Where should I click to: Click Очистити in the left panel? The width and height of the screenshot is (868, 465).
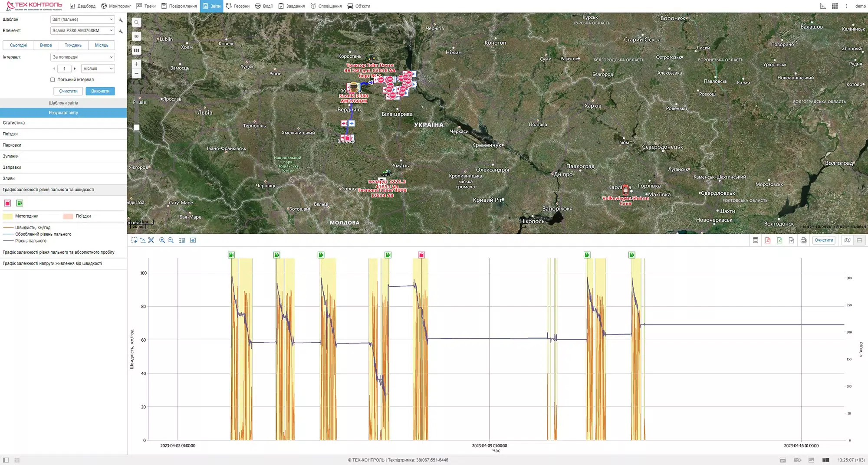point(68,91)
